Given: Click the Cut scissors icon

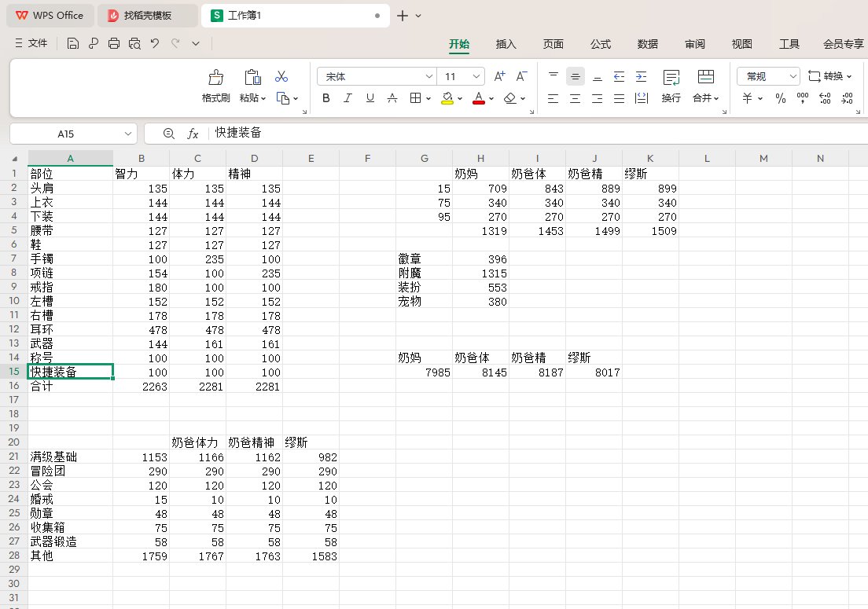Looking at the screenshot, I should pos(281,76).
